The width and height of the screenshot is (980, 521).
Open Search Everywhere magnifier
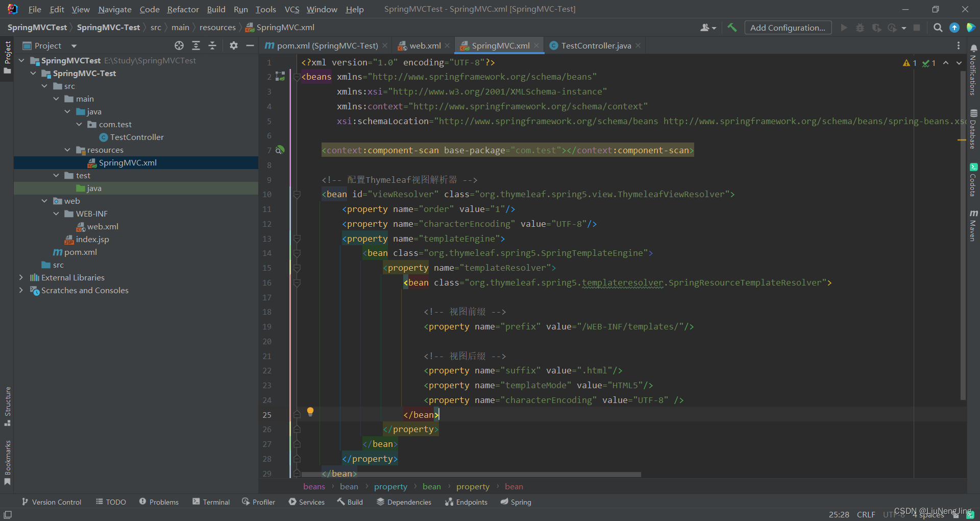(x=938, y=28)
